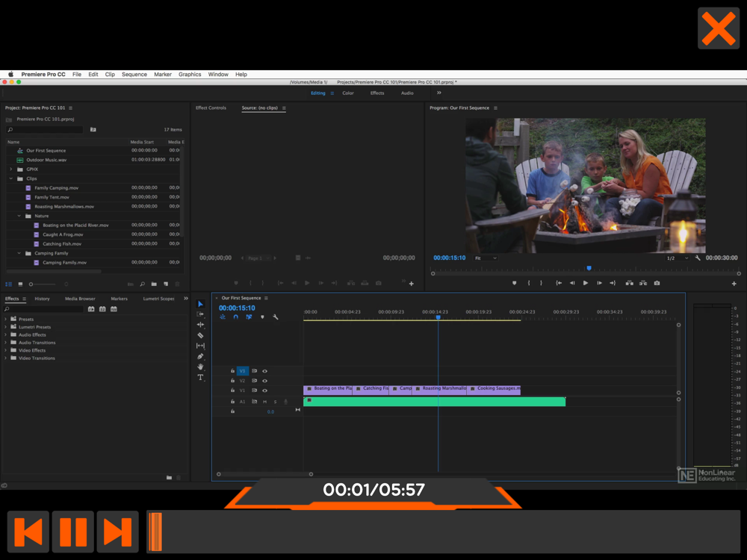
Task: Open the Sequence menu
Action: 134,75
